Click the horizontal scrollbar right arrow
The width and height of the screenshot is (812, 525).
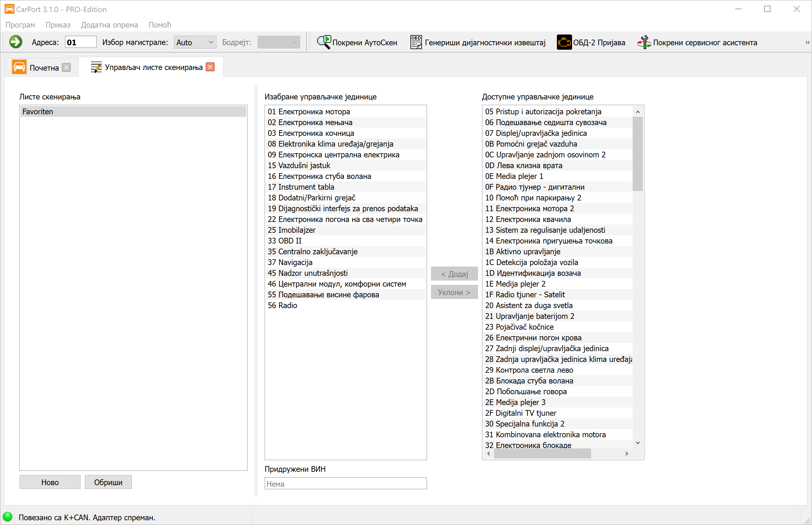tap(626, 453)
